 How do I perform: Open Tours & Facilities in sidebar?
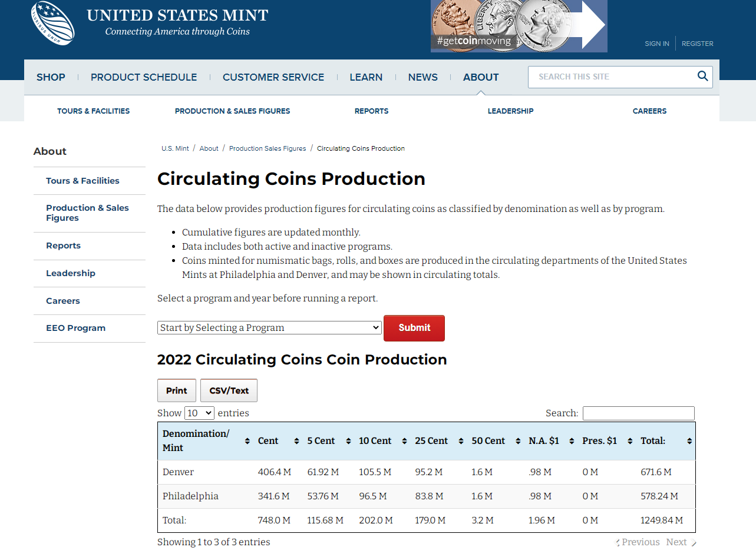[x=82, y=181]
